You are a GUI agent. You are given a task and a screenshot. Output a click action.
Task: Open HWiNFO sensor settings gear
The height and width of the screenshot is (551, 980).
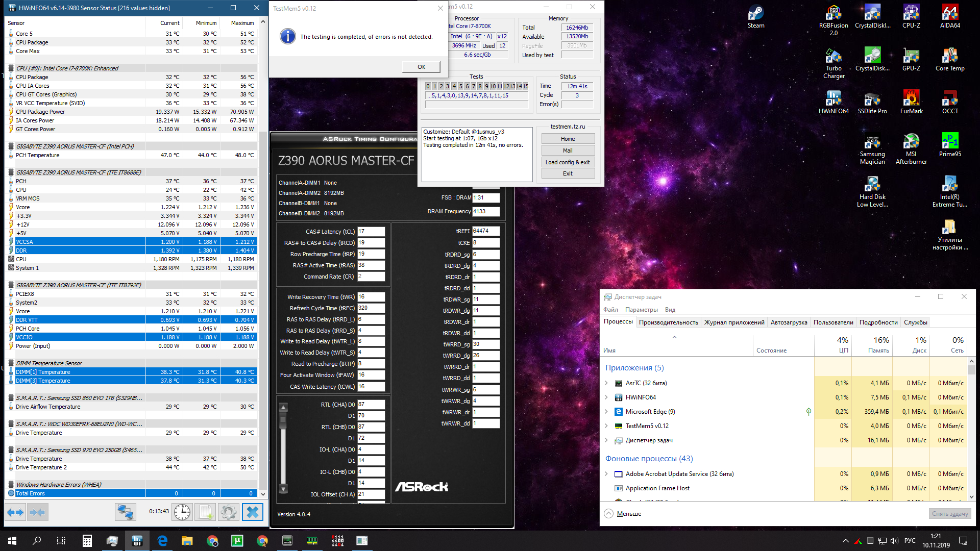(x=229, y=512)
